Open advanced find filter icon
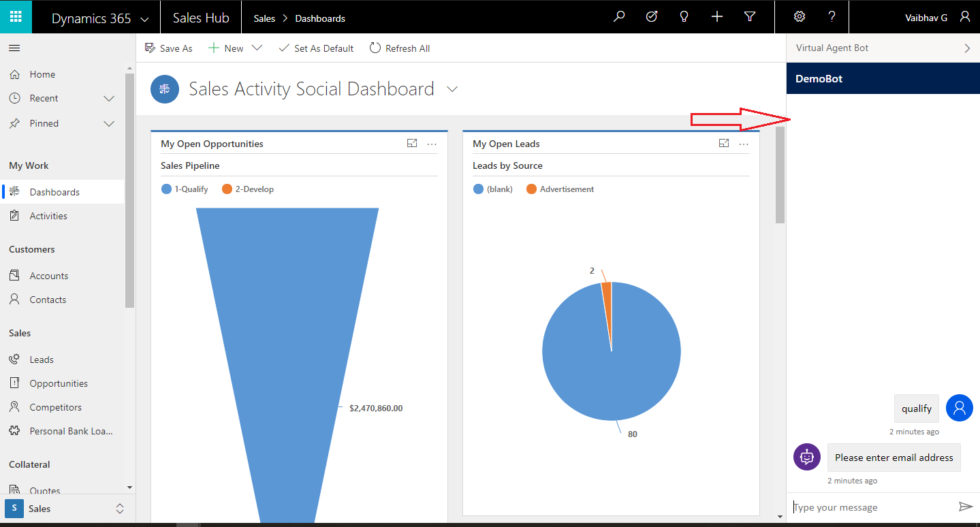Screen dimensions: 980x527 pos(750,17)
